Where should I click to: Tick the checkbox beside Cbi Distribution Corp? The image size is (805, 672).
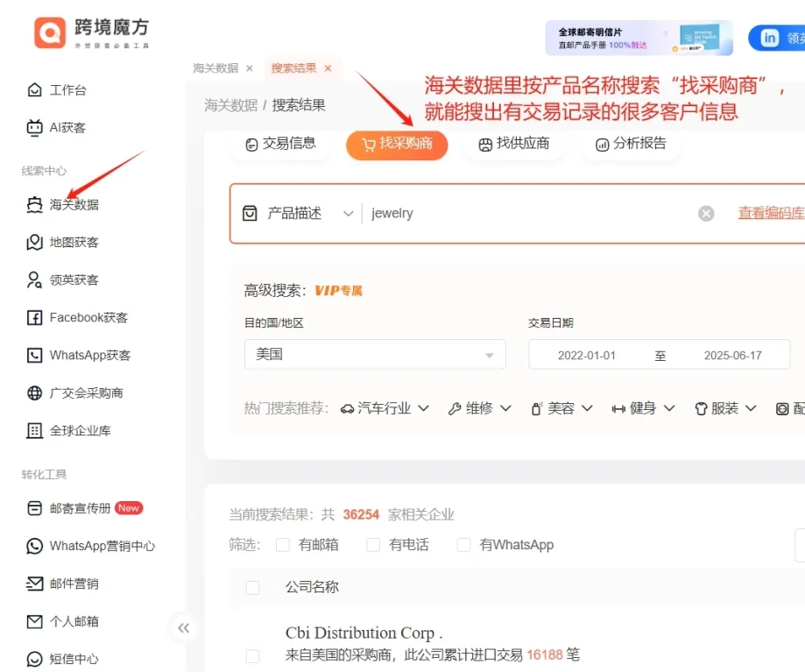253,654
